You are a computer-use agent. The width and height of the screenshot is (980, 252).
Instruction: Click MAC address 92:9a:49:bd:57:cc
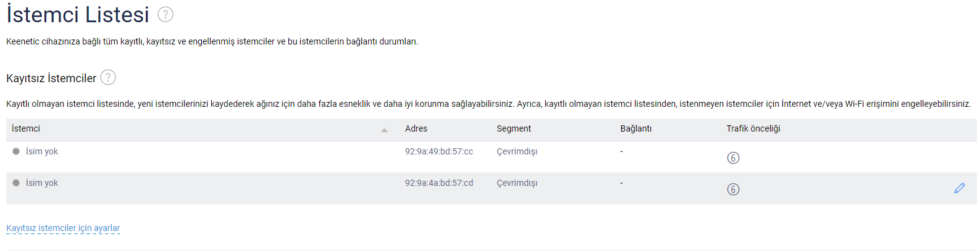(439, 151)
